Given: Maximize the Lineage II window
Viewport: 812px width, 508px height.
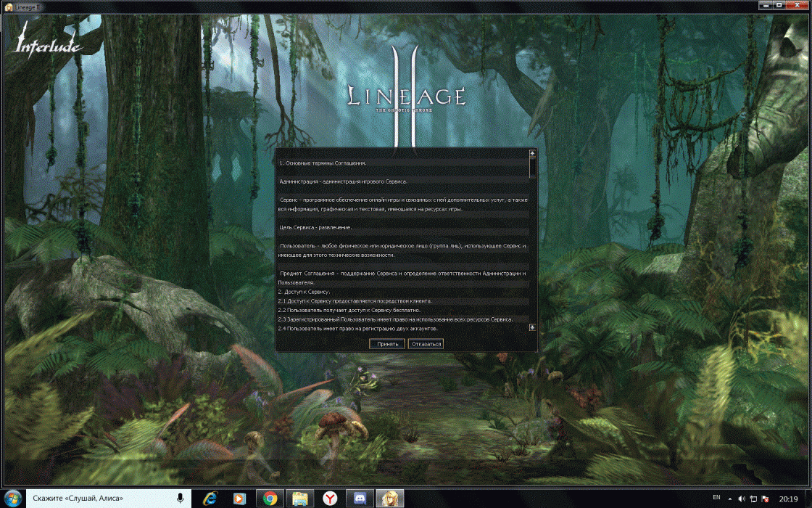Looking at the screenshot, I should tap(780, 5).
